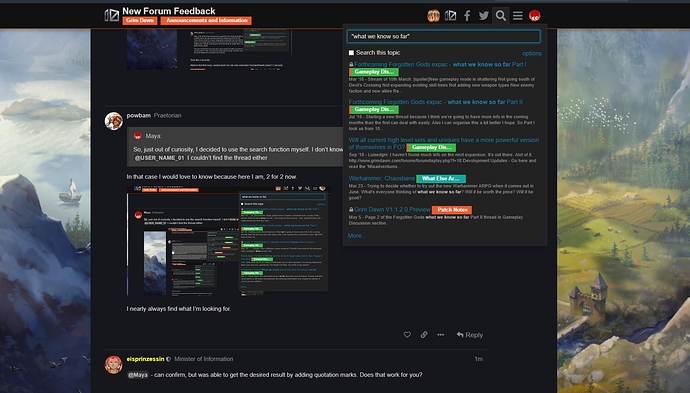Screen dimensions: 690x393
Task: Open the Warhammer: Chaosbane search result
Action: (382, 178)
